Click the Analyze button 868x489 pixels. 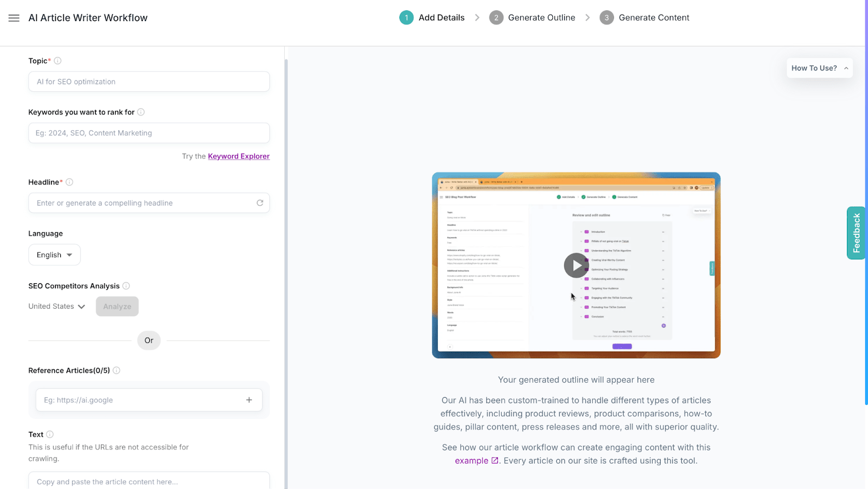point(117,306)
